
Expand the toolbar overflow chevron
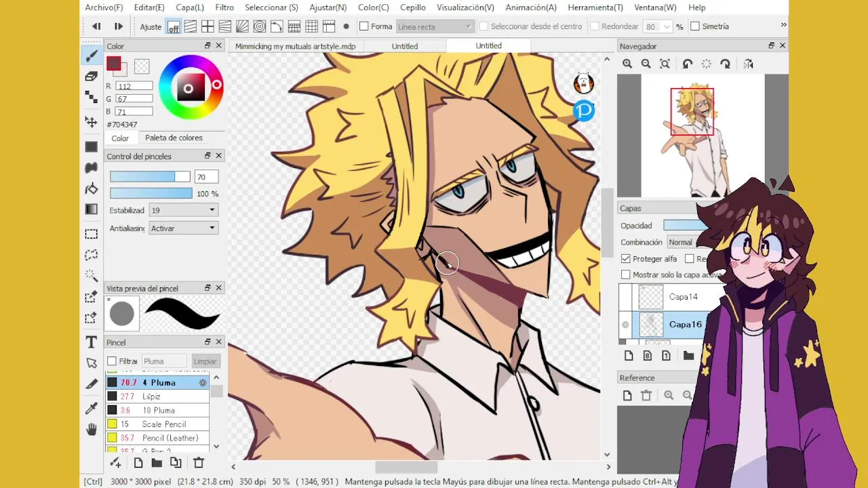coord(783,25)
